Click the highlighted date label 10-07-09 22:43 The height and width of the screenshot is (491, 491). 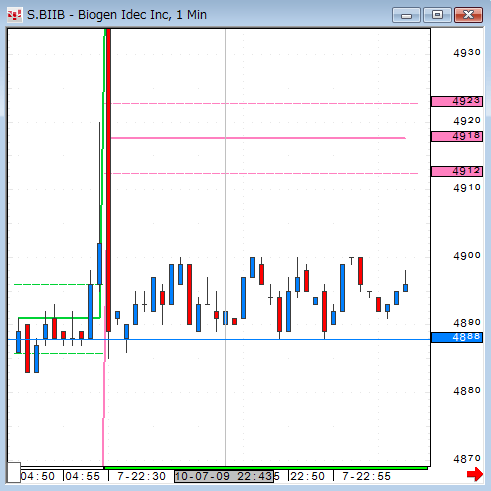click(x=224, y=476)
